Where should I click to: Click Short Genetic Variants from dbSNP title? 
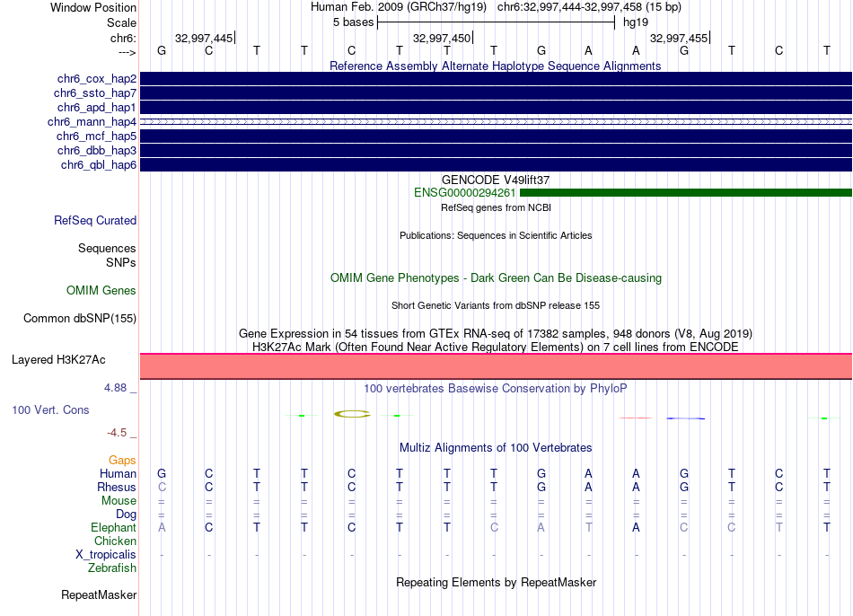click(x=496, y=305)
